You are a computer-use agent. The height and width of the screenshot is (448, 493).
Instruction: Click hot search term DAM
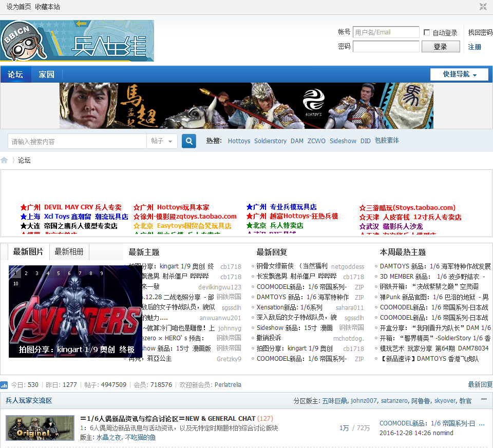297,141
